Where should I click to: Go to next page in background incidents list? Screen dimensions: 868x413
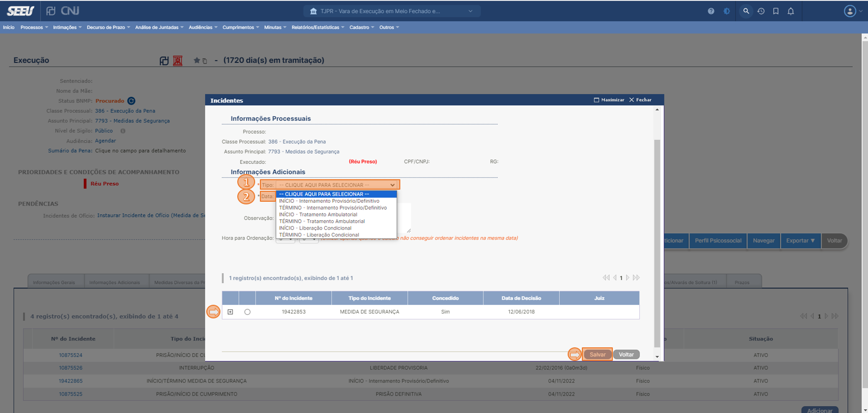tap(826, 316)
